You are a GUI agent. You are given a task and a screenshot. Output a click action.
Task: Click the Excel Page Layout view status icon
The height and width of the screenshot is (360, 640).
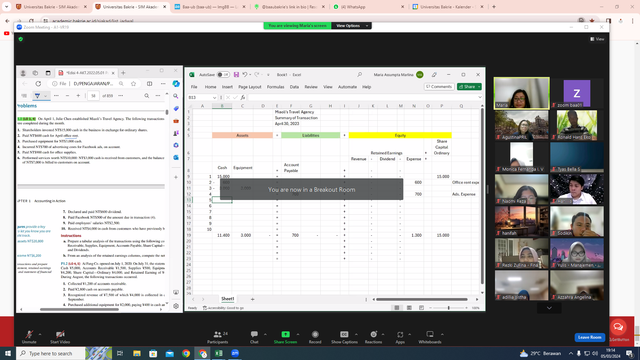click(409, 308)
